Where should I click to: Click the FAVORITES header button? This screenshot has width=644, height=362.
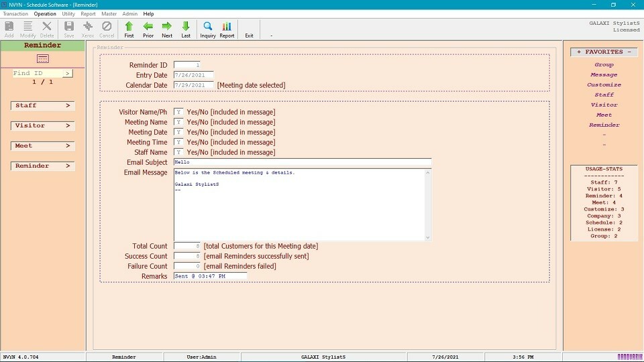[x=604, y=52]
